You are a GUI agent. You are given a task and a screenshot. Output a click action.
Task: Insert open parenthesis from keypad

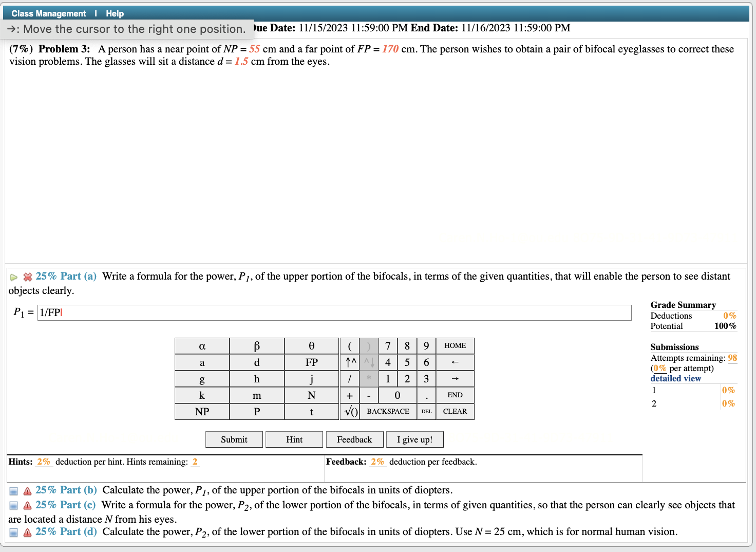[x=350, y=346]
